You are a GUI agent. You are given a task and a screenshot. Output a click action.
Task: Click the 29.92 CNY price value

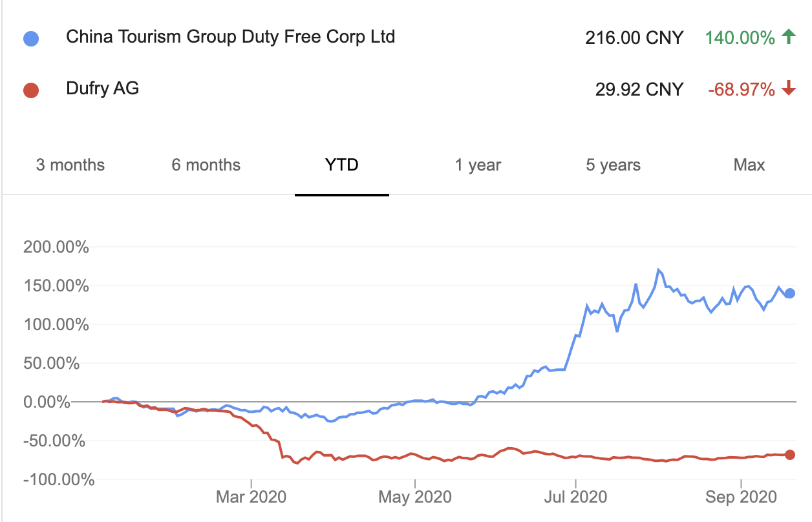point(639,89)
